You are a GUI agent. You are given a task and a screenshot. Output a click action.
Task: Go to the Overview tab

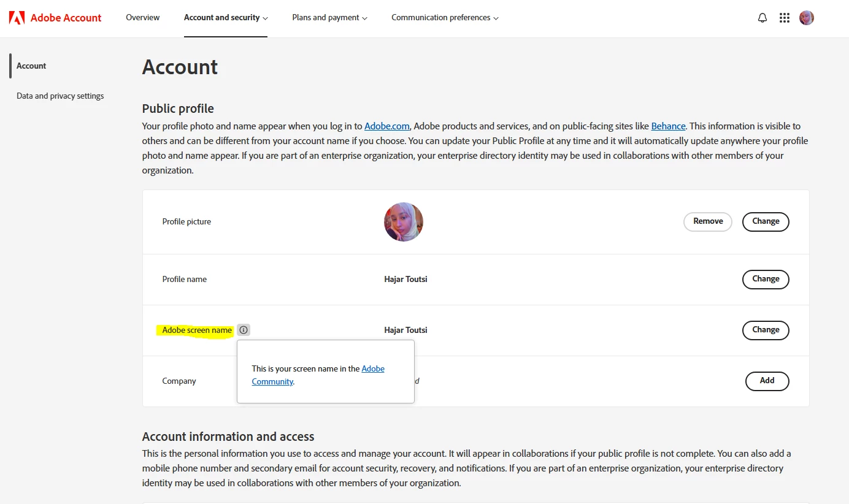(143, 18)
